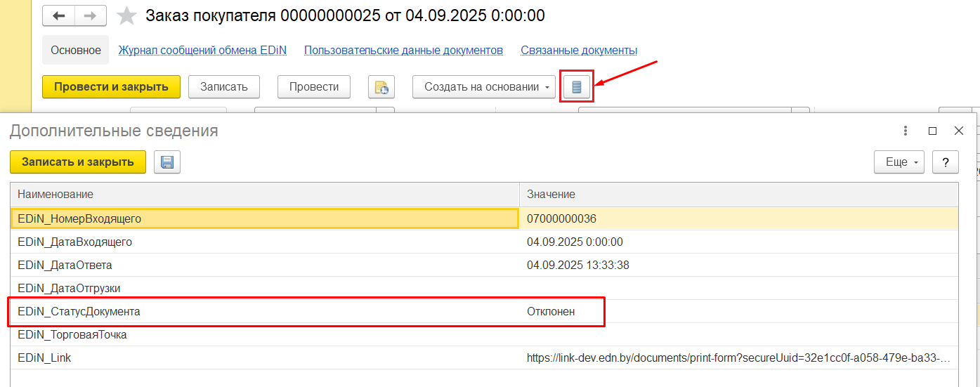This screenshot has height=387, width=980.
Task: Click Записать и закрыть button
Action: (x=78, y=162)
